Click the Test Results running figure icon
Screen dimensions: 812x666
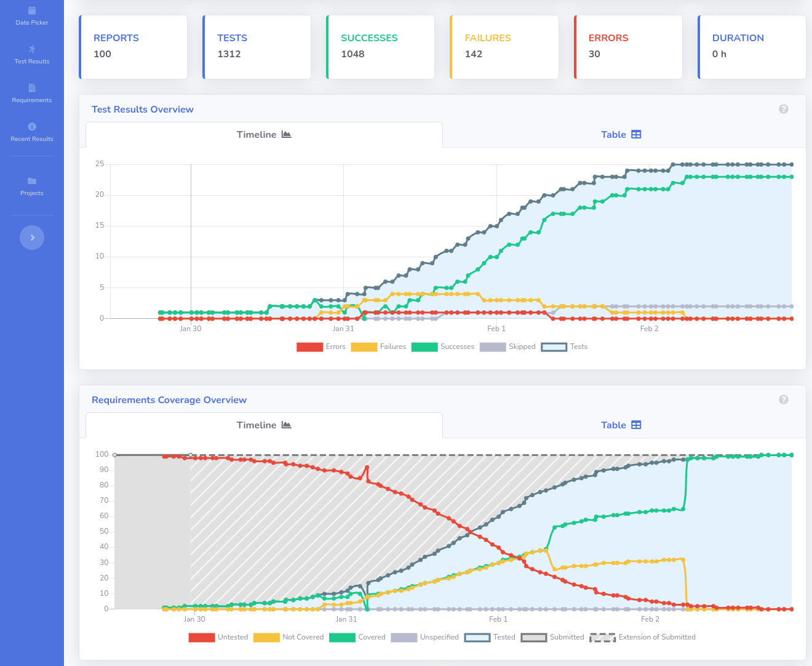pos(32,49)
